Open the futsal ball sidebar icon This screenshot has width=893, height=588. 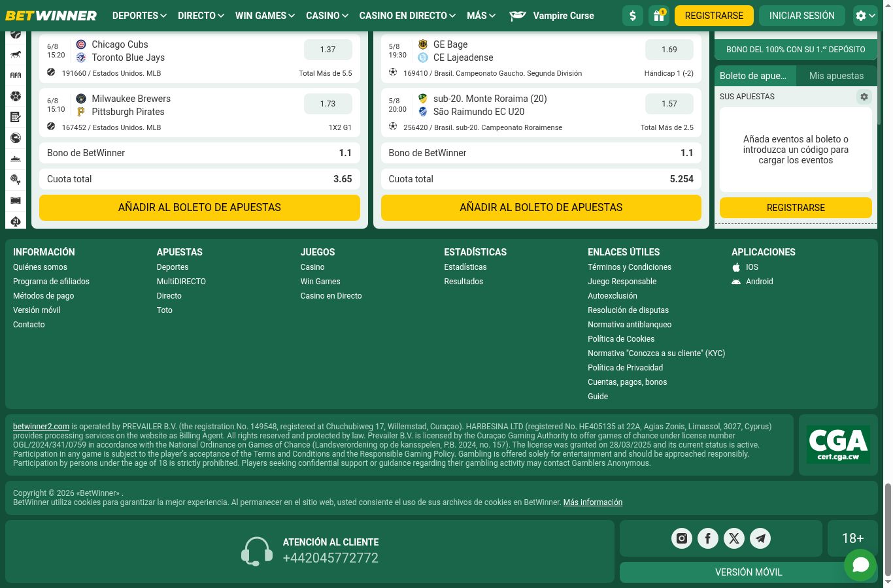click(x=16, y=96)
